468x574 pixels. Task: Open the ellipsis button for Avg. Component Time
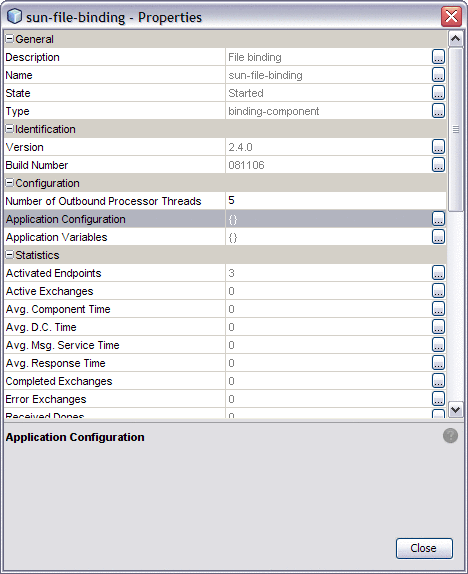pos(438,309)
